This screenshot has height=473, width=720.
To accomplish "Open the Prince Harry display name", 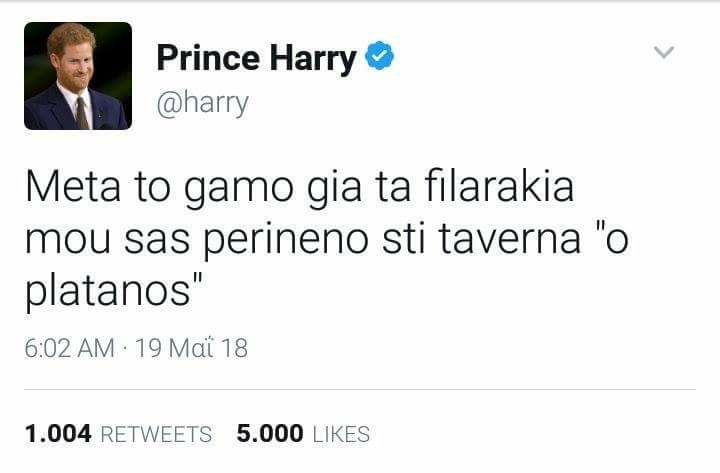I will [x=256, y=59].
